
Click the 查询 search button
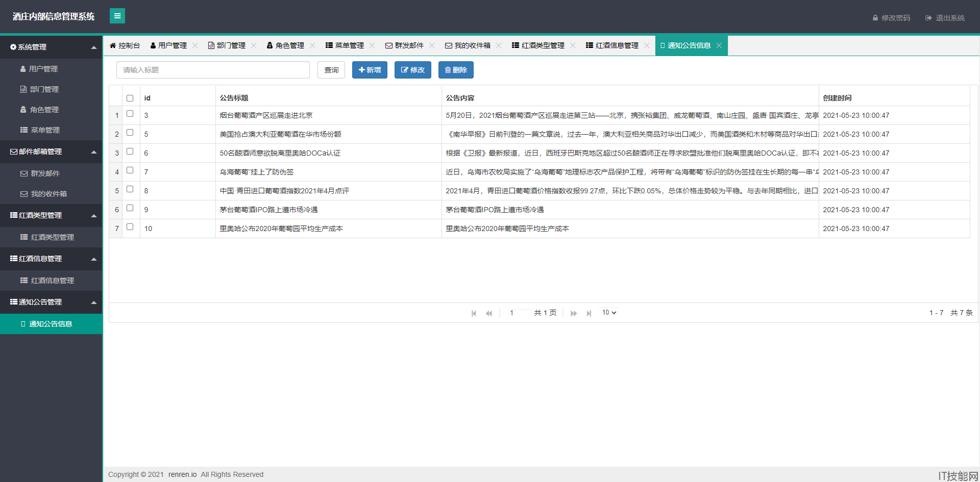[x=331, y=70]
